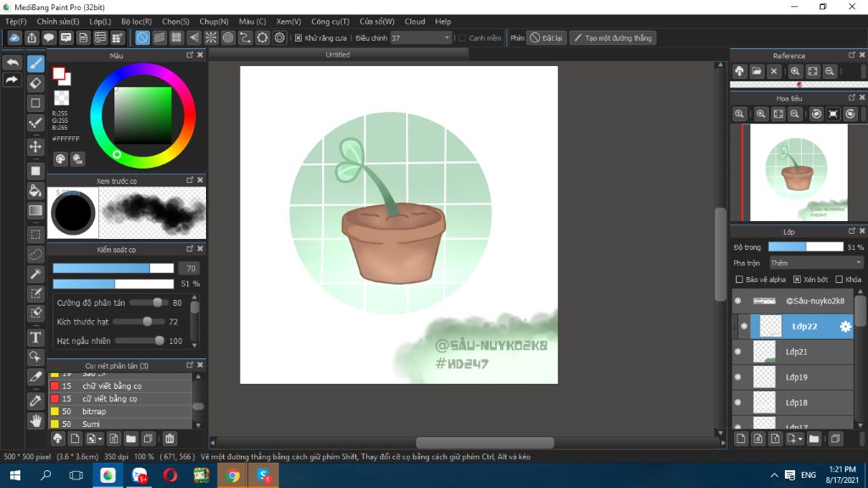The height and width of the screenshot is (488, 868).
Task: Select the Magic Wand tool
Action: (x=36, y=274)
